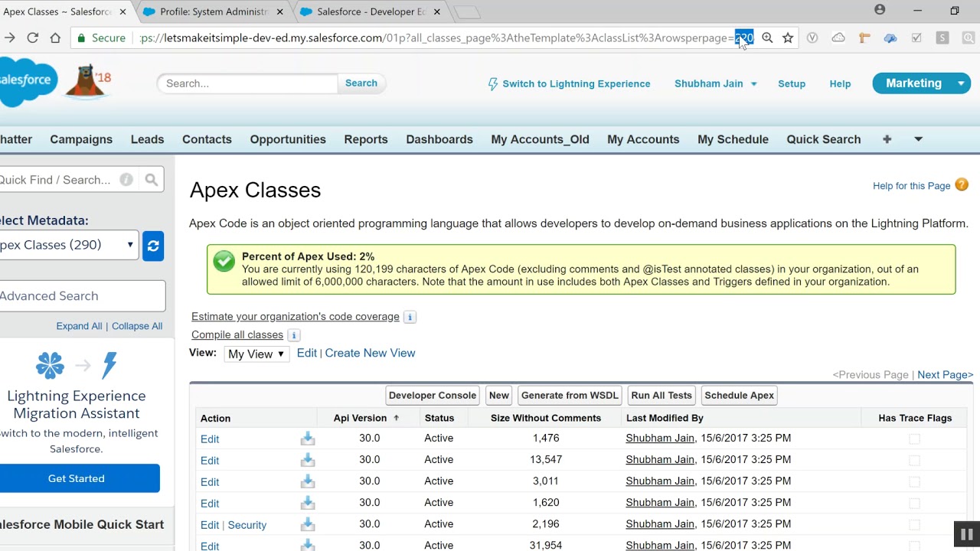Download the class sized 13,547
The height and width of the screenshot is (551, 980).
(308, 460)
